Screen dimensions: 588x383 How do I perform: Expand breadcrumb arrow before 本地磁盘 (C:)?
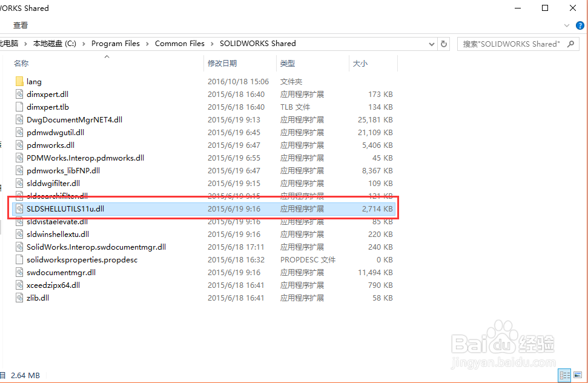pyautogui.click(x=25, y=44)
